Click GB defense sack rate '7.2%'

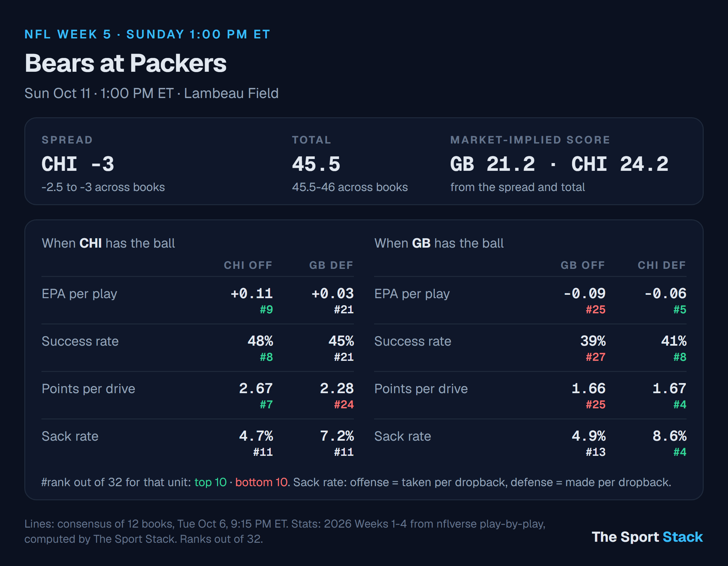[x=337, y=436]
